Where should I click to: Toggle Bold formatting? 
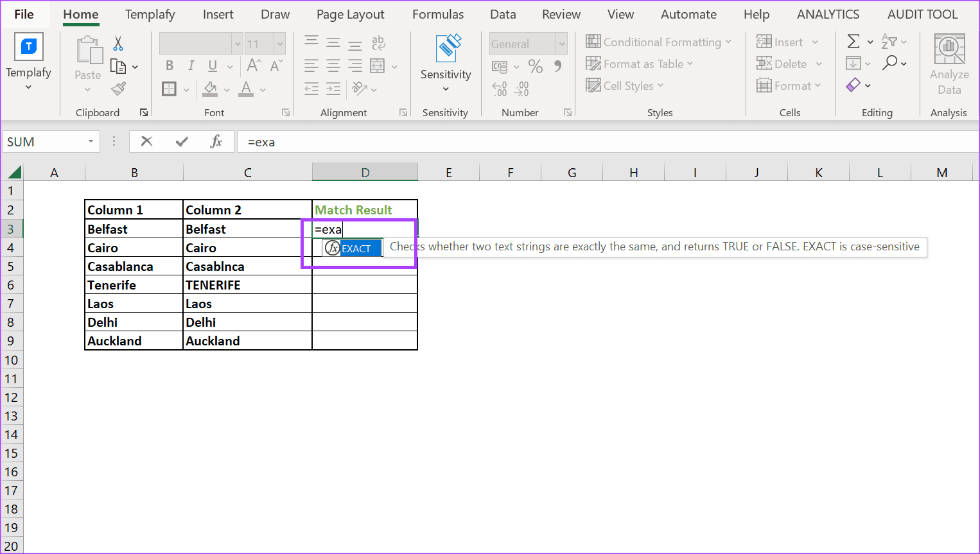point(170,65)
